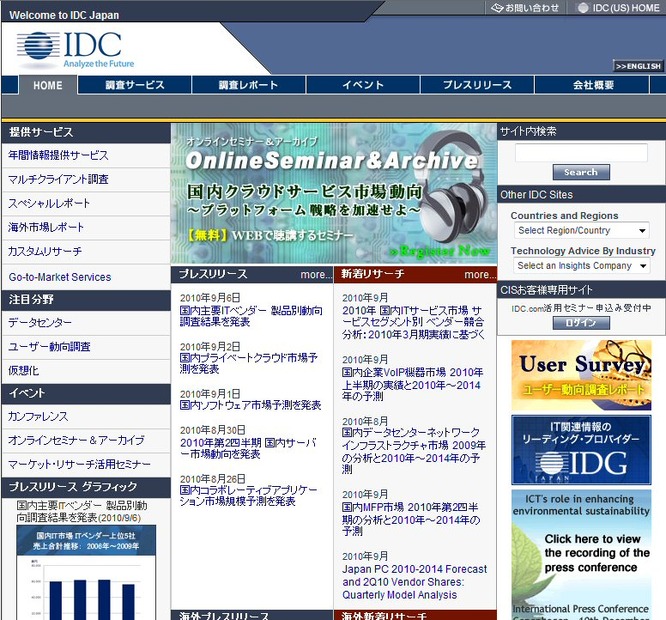Click 国内主要ITベンダー 製品別動向 graphic caption
The height and width of the screenshot is (620, 666).
coord(82,511)
